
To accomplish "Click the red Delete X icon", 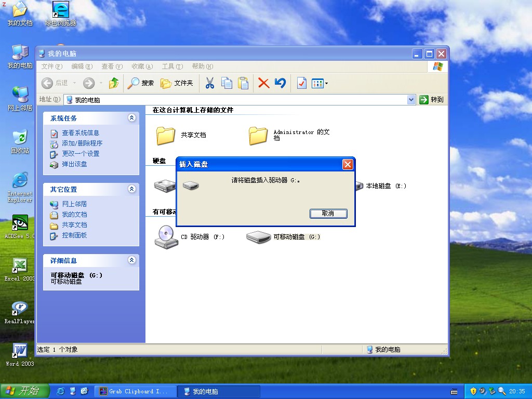I will tap(264, 83).
